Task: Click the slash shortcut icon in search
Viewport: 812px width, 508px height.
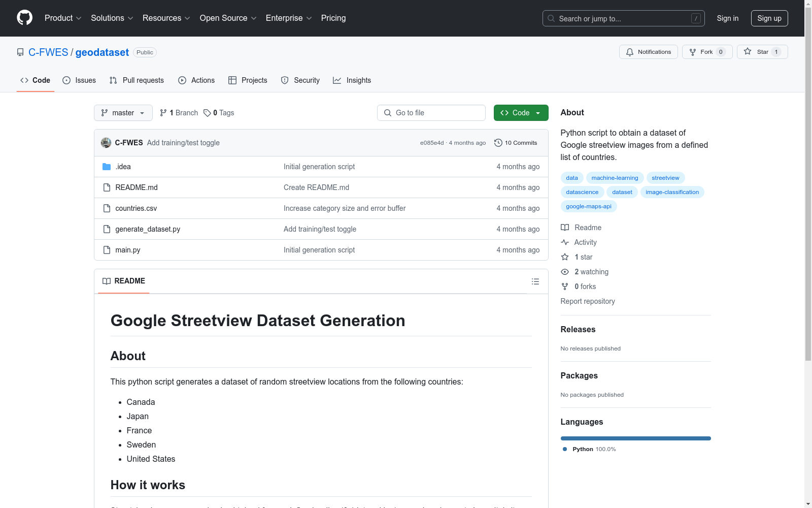Action: [x=696, y=18]
